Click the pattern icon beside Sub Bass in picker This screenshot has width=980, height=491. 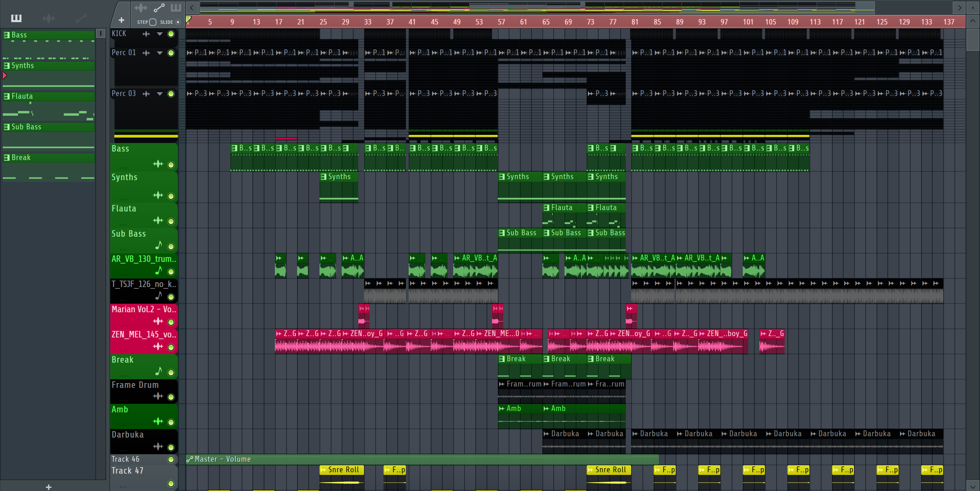tap(6, 127)
